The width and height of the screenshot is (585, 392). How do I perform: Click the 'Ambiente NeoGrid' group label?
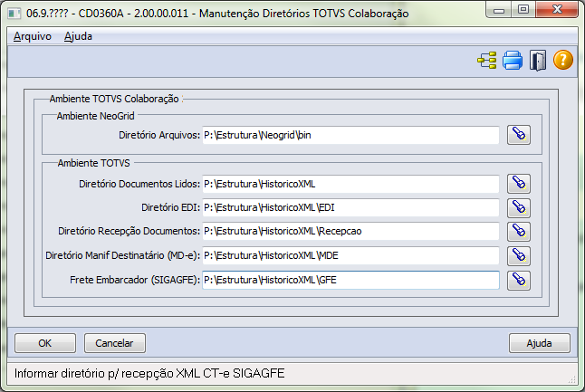coord(95,116)
